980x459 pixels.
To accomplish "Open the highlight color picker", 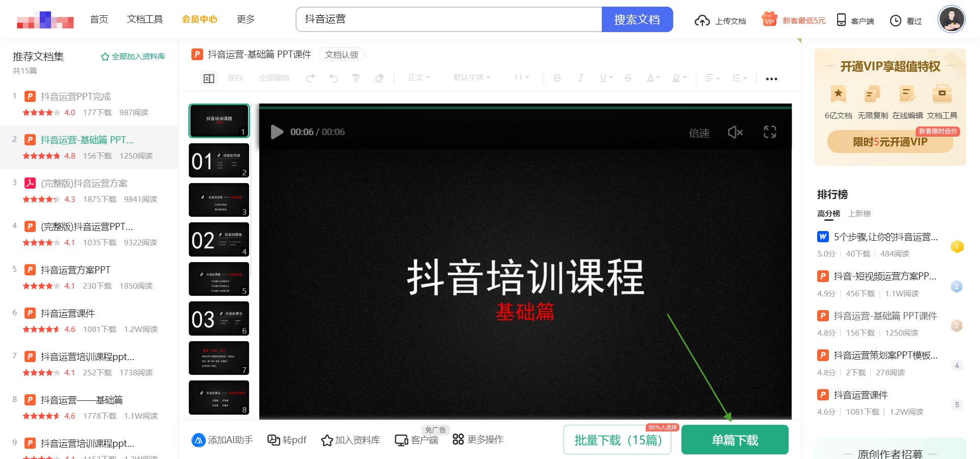I will (x=679, y=78).
